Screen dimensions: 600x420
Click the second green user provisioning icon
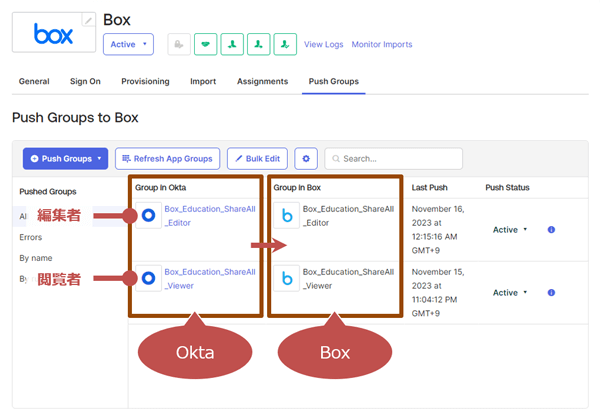tap(259, 44)
